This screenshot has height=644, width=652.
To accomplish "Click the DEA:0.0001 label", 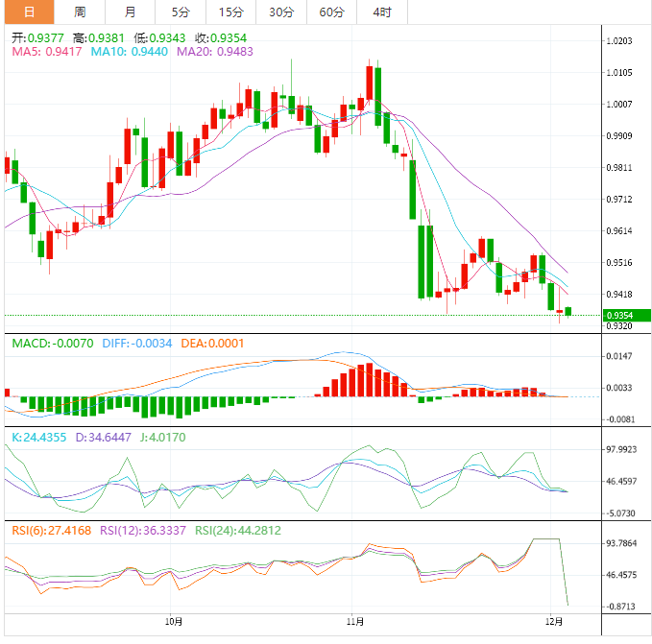I will click(212, 344).
